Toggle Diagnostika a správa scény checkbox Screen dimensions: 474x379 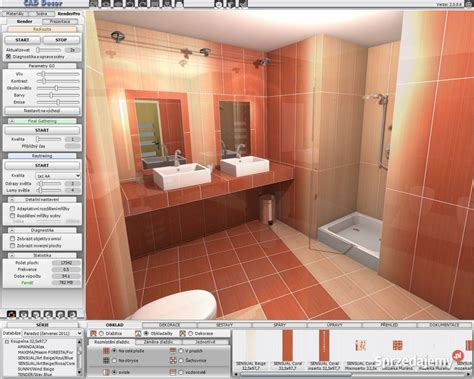(8, 57)
